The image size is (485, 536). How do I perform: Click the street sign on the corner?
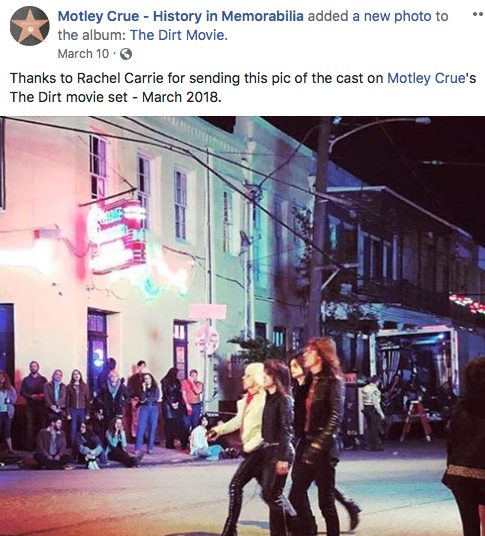[207, 311]
